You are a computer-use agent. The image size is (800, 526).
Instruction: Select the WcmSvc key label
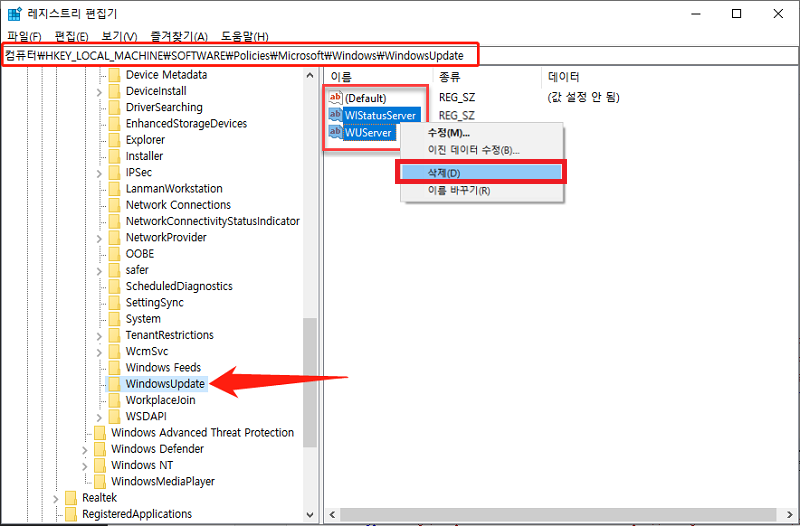point(147,352)
